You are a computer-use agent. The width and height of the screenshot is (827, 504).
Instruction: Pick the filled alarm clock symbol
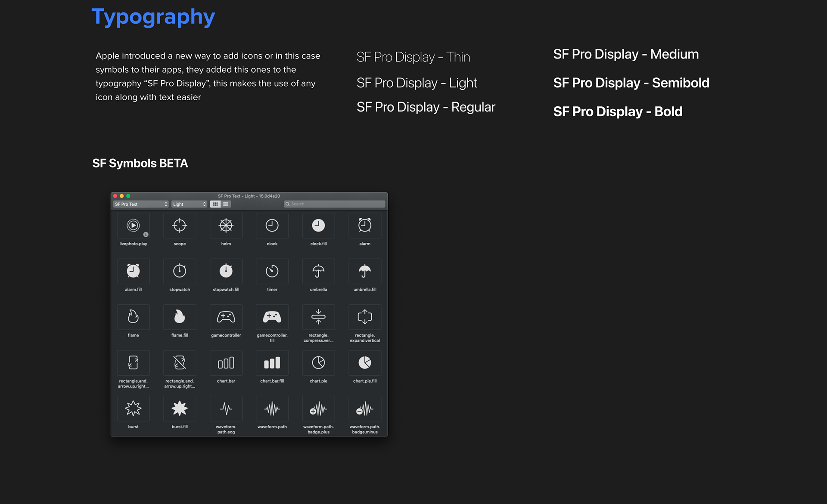(x=133, y=271)
